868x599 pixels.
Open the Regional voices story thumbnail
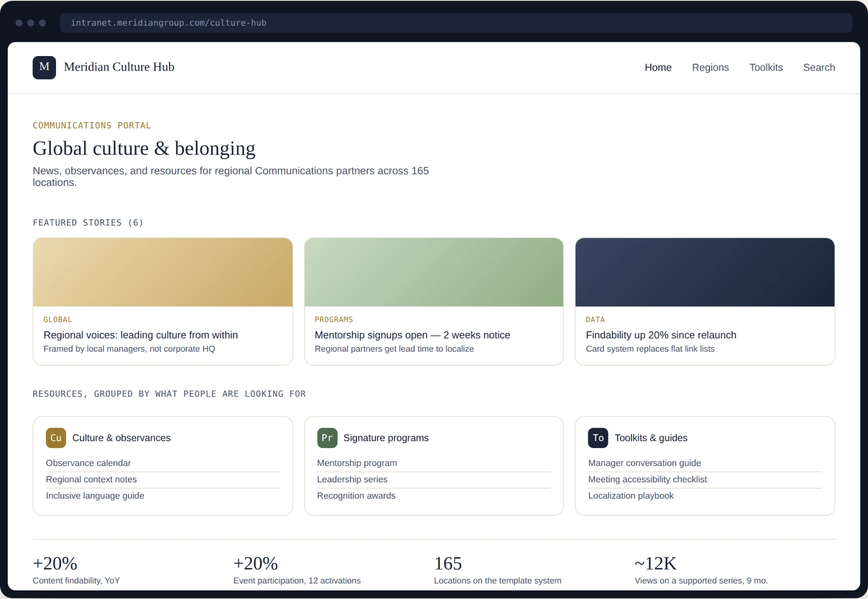(x=163, y=272)
